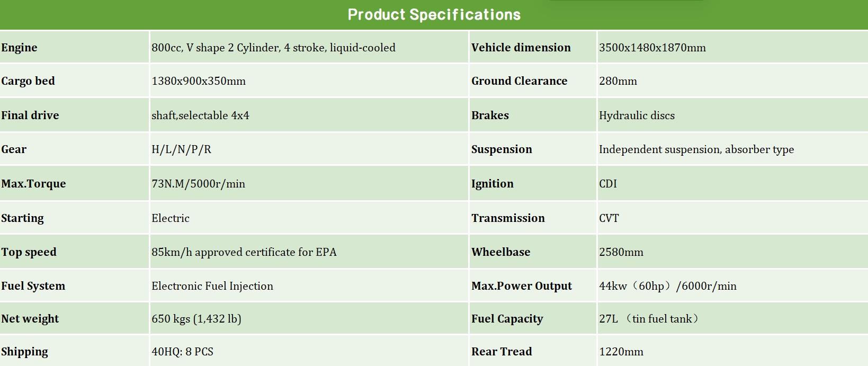Select the Starting value Electric
The image size is (868, 366).
tap(171, 218)
